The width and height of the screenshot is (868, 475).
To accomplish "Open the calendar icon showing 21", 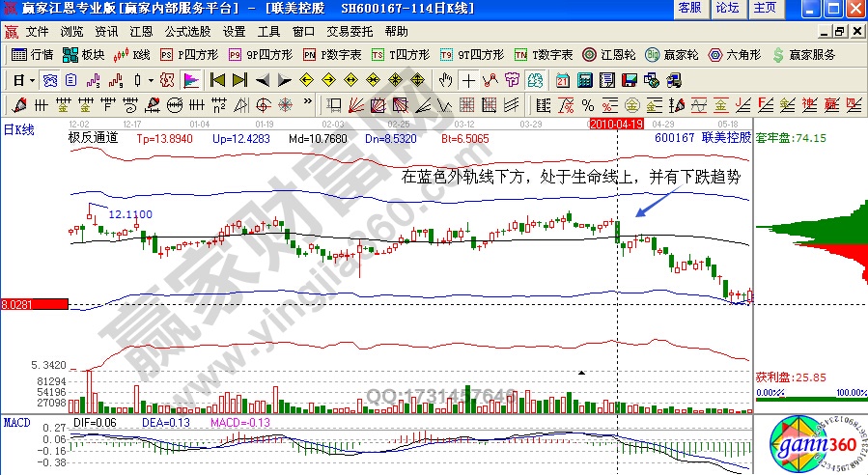I will click(x=563, y=81).
